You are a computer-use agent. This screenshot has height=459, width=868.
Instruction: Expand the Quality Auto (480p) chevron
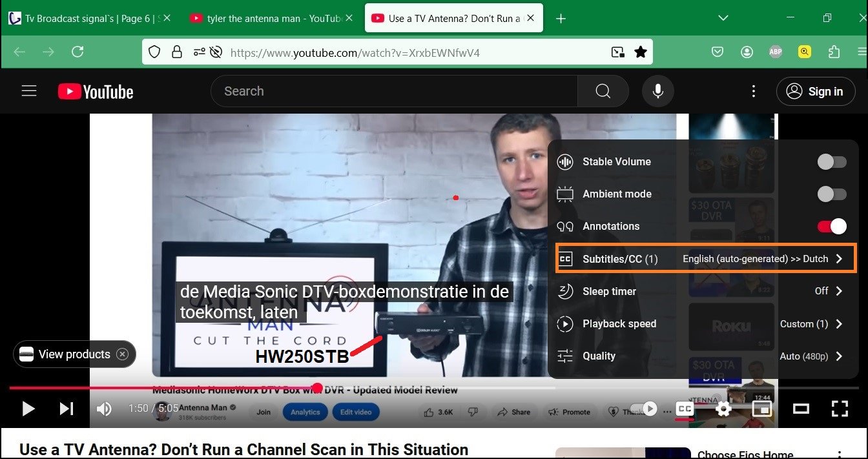[839, 356]
